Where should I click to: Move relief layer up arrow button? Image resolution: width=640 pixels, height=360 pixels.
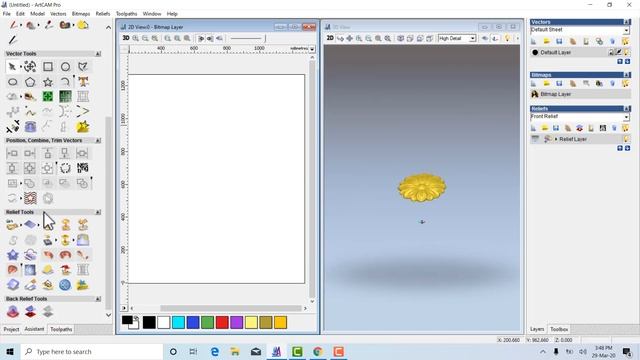(620, 148)
